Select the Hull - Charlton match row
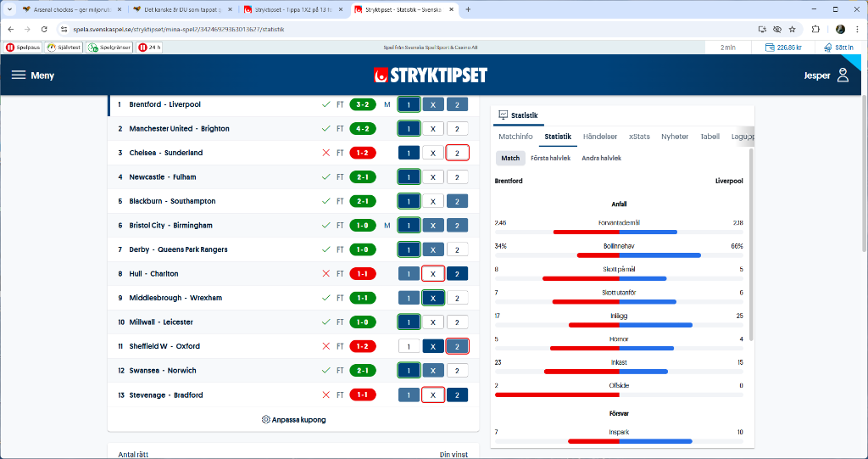868x459 pixels. (x=212, y=274)
